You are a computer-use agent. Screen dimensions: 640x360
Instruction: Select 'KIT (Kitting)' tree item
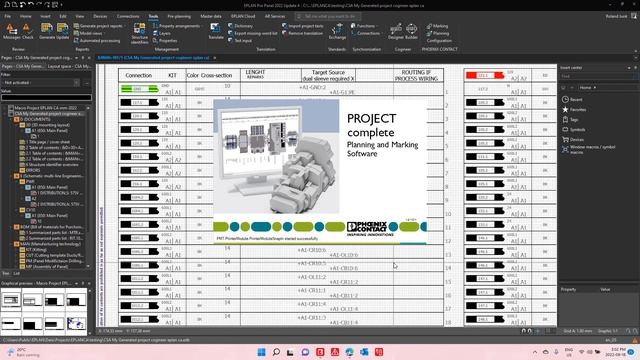click(35, 249)
